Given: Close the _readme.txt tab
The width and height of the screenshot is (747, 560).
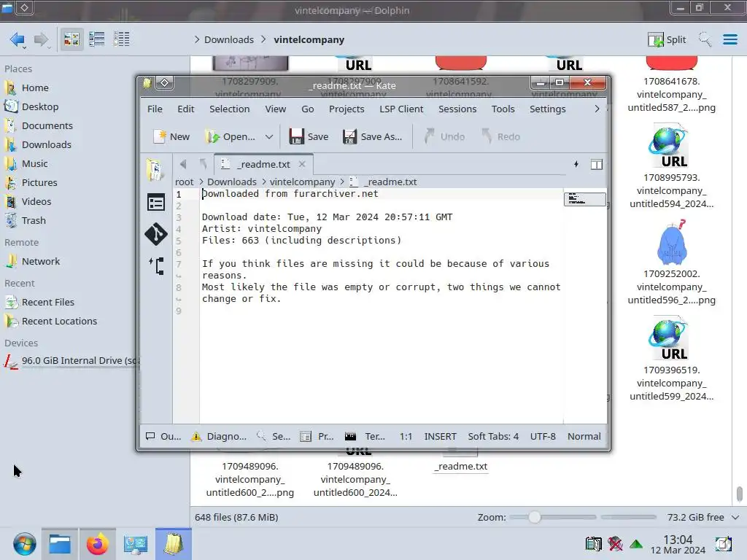Looking at the screenshot, I should point(302,164).
